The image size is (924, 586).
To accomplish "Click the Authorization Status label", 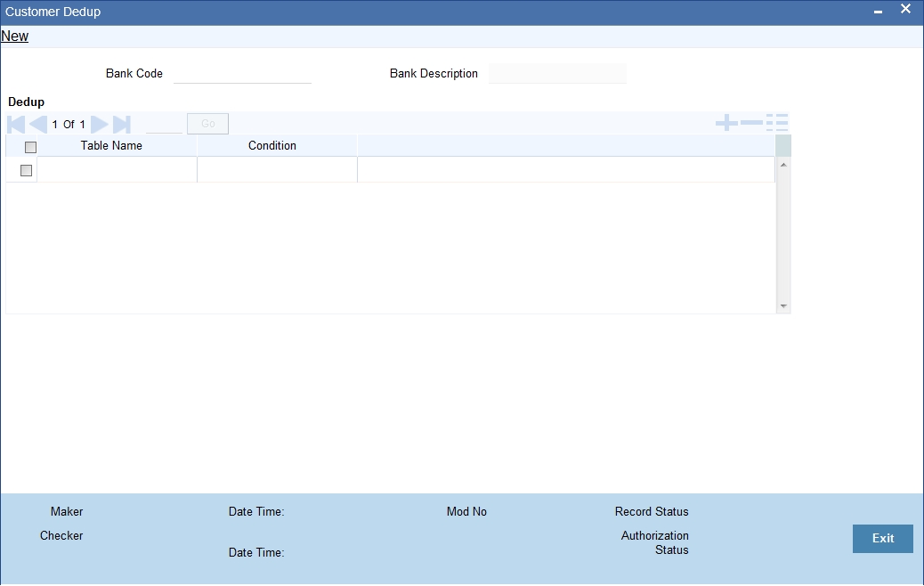I will click(654, 543).
